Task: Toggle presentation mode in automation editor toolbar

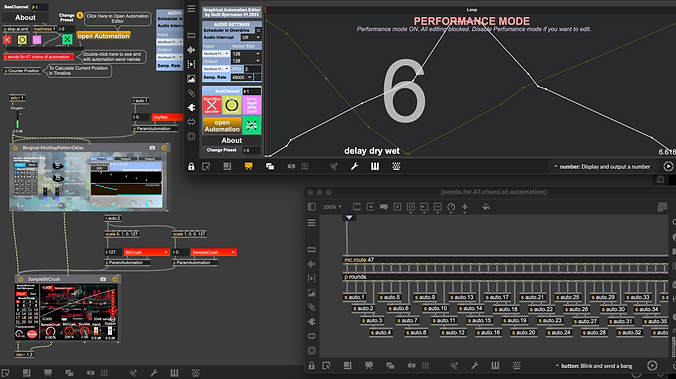Action: coord(248,166)
